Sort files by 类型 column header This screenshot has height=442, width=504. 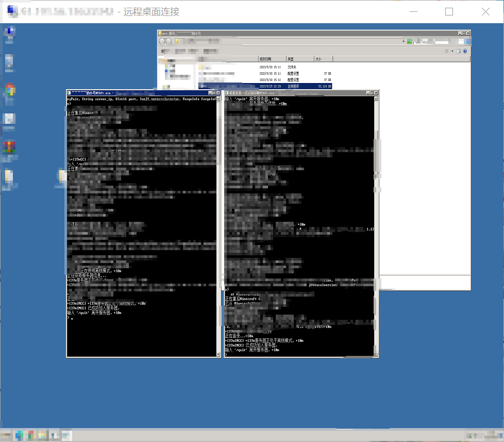[299, 59]
